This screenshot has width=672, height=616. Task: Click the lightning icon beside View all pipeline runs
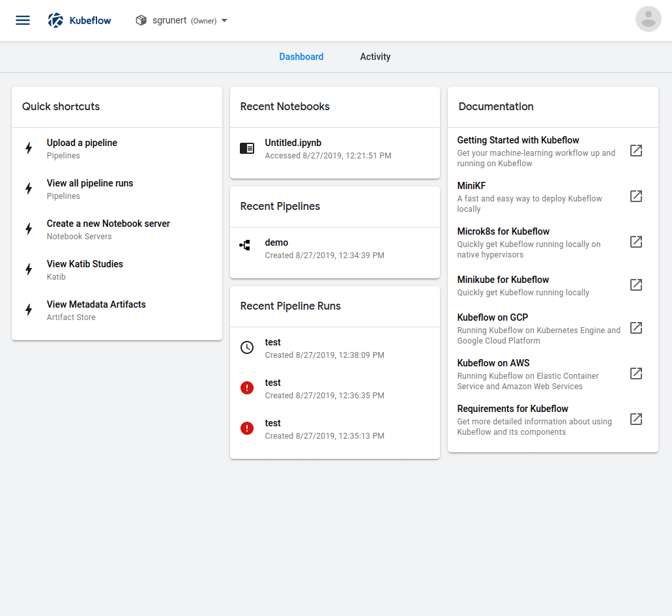tap(29, 188)
